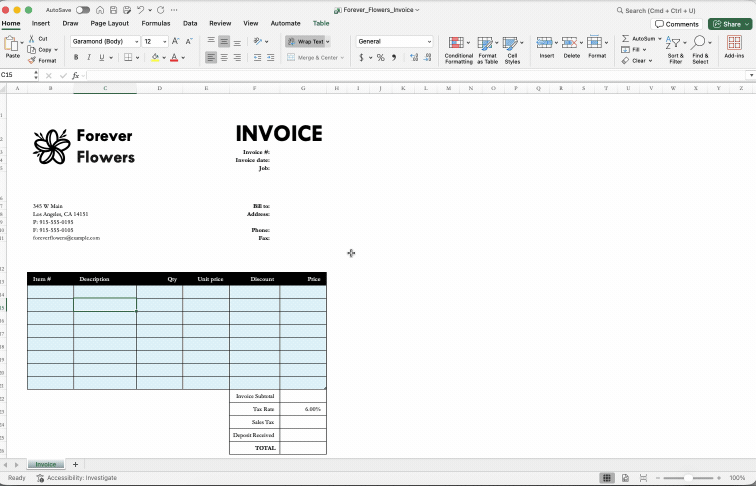Click the Comments button
This screenshot has height=486, width=756.
pos(676,24)
